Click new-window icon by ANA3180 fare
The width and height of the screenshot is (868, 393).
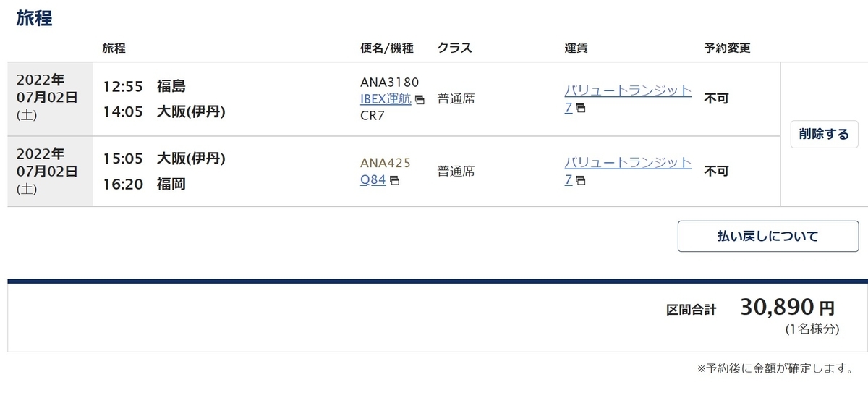pos(580,109)
